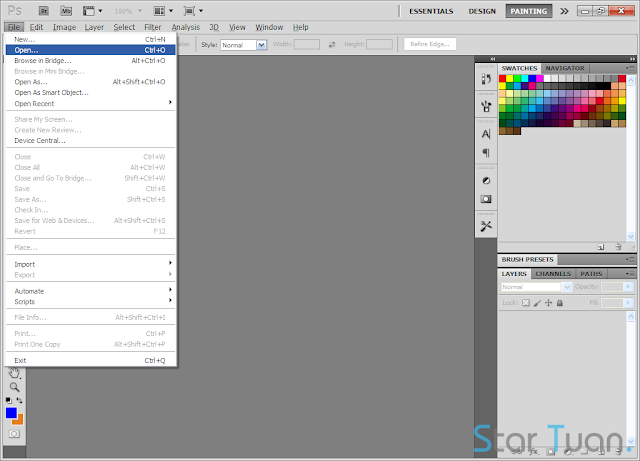Image resolution: width=640 pixels, height=461 pixels.
Task: Open the Filter menu
Action: click(153, 27)
